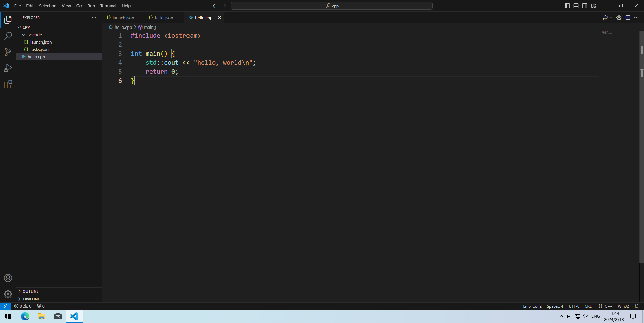Click the ports forwarded indicator showing 0
Viewport: 644px width, 323px height.
pyautogui.click(x=41, y=306)
